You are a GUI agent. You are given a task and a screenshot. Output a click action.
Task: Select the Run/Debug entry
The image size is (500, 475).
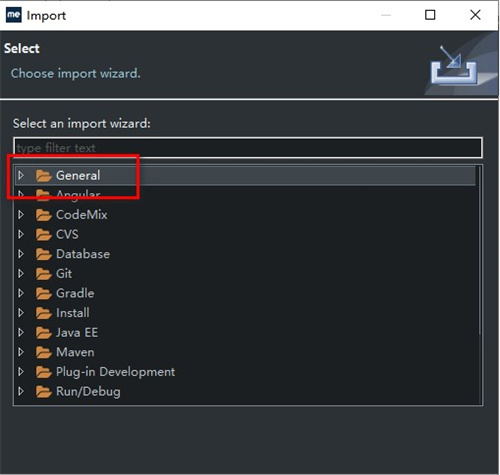(x=88, y=392)
